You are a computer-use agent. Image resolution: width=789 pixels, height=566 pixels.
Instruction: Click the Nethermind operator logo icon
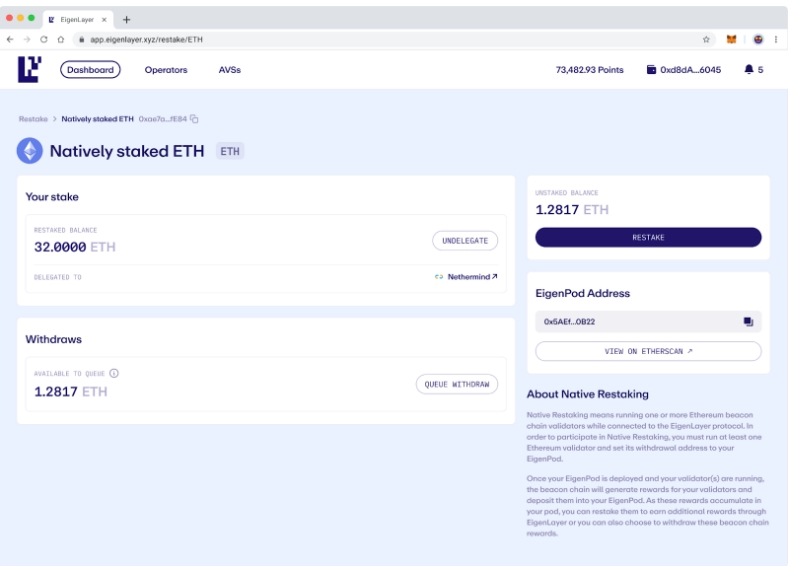[439, 277]
